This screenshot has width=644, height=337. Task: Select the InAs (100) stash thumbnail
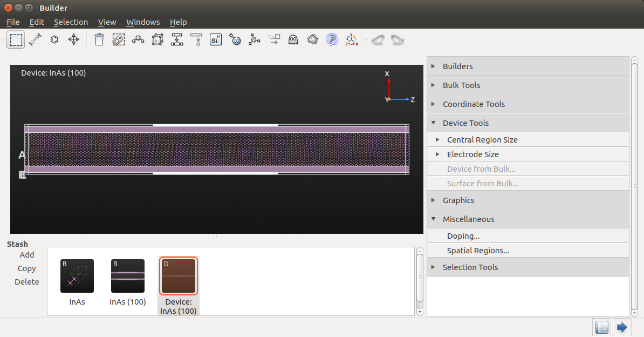coord(128,276)
